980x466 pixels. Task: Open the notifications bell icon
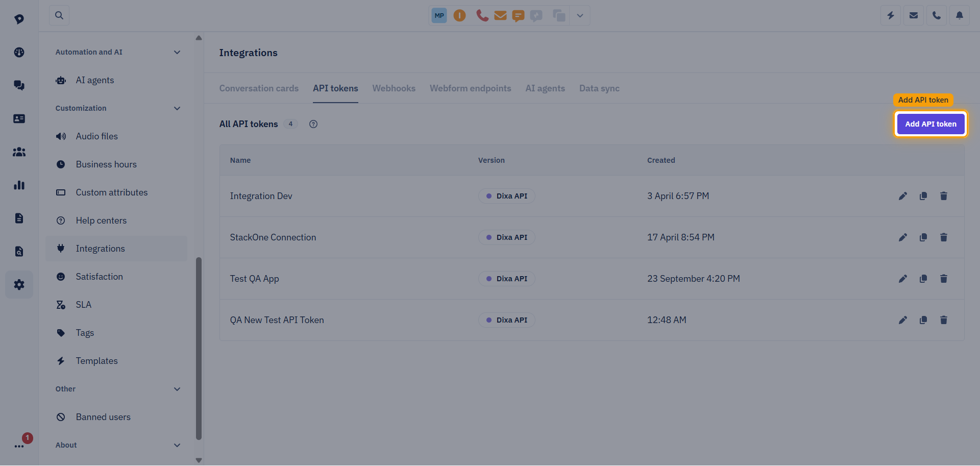pyautogui.click(x=960, y=15)
